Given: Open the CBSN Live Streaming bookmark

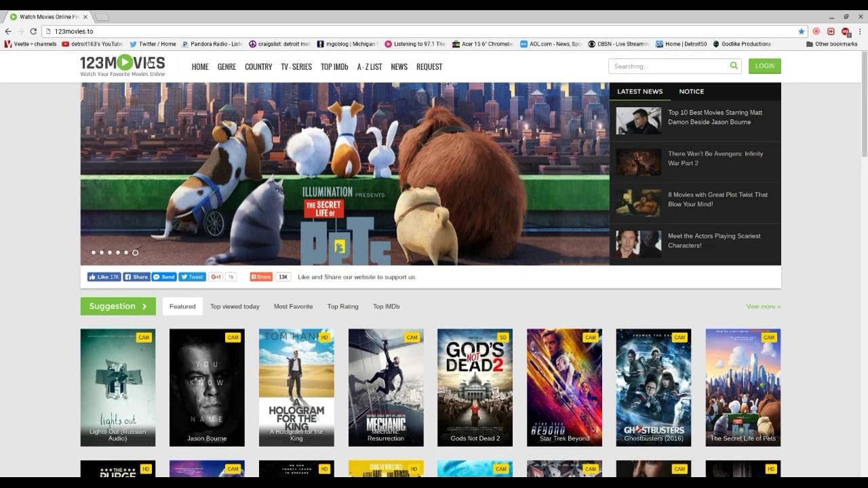Looking at the screenshot, I should (x=618, y=44).
